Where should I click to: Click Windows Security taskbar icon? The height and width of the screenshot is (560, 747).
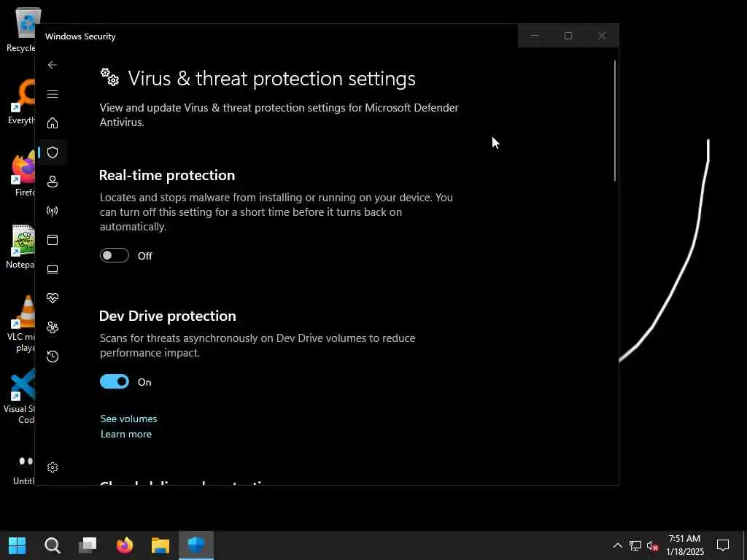(196, 545)
